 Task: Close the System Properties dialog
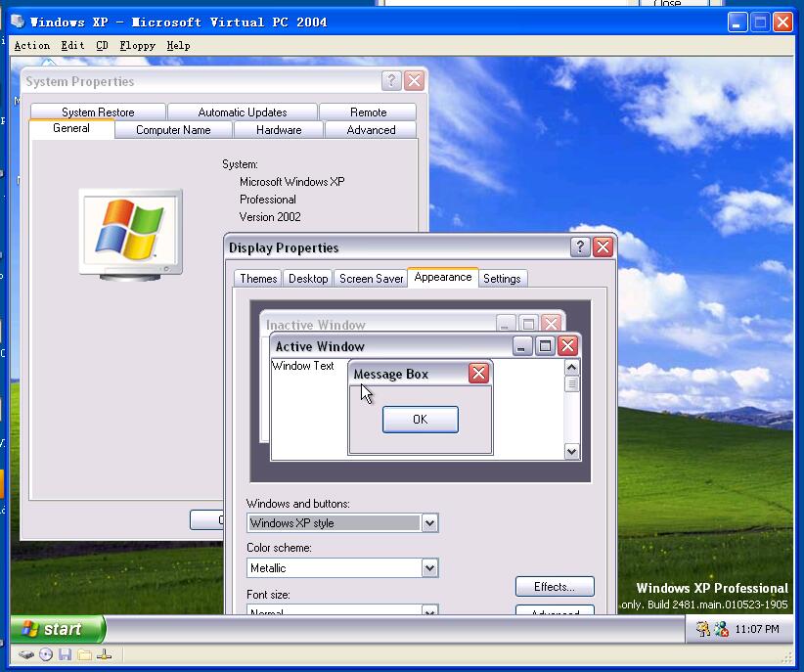pos(415,80)
